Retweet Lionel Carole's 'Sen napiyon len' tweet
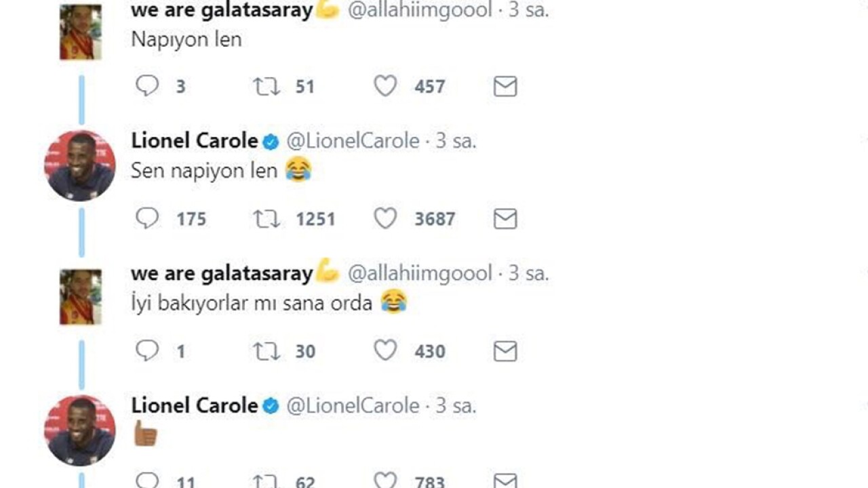Image resolution: width=868 pixels, height=488 pixels. pos(266,219)
